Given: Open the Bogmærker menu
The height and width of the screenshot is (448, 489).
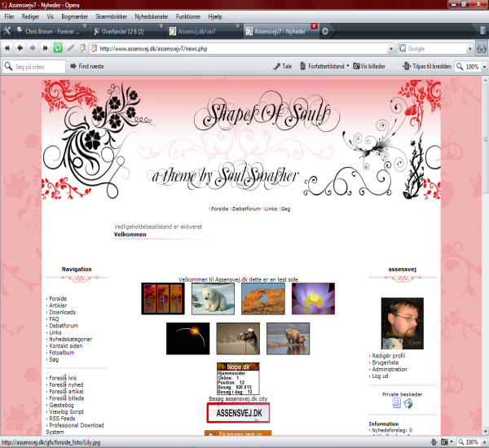Looking at the screenshot, I should 74,16.
